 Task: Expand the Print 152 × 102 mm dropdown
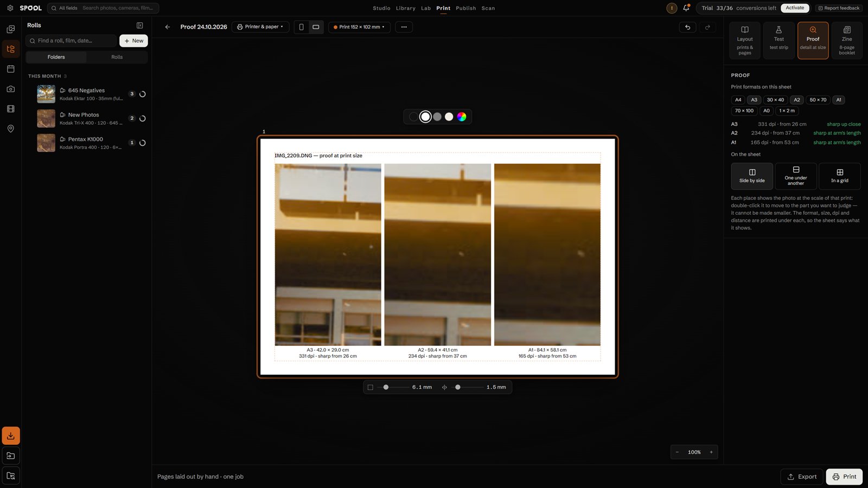359,27
